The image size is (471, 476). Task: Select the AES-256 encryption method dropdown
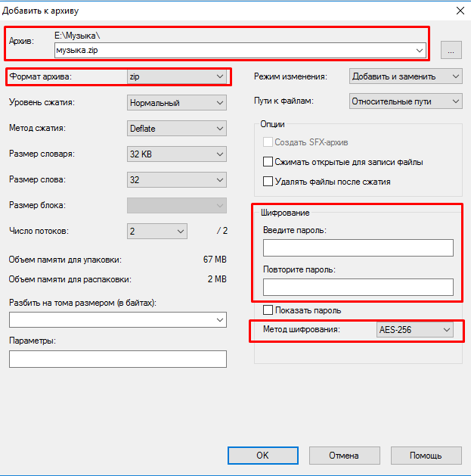click(x=414, y=330)
